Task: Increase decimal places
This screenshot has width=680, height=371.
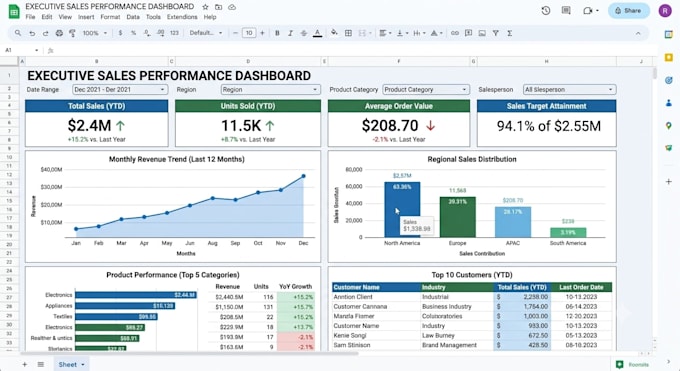Action: tap(160, 33)
